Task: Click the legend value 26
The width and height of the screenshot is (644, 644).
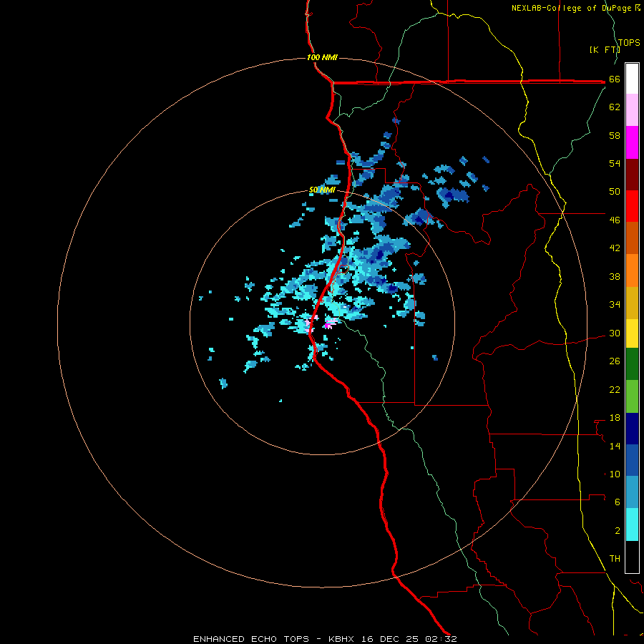Action: pyautogui.click(x=615, y=361)
